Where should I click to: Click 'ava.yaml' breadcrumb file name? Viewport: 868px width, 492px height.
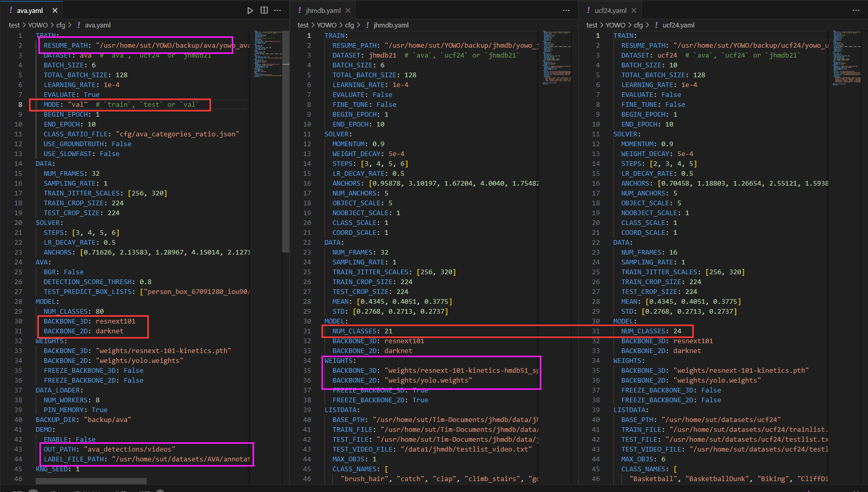click(x=97, y=25)
